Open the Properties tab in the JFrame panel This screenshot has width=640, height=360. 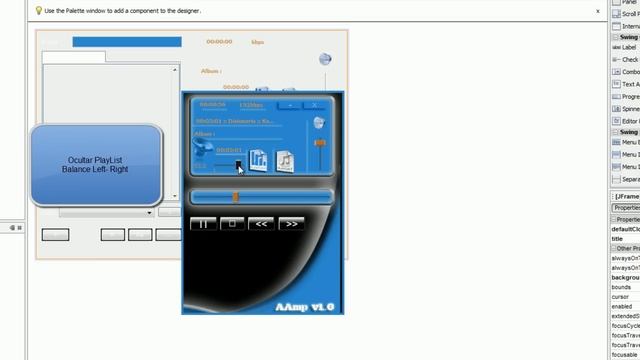pos(626,208)
